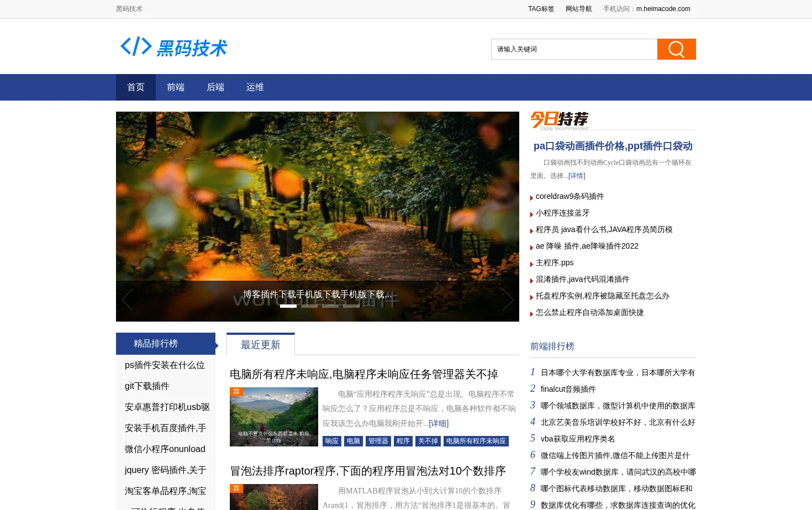The image size is (812, 510).
Task: Advance carousel with the right arrow
Action: pyautogui.click(x=508, y=299)
